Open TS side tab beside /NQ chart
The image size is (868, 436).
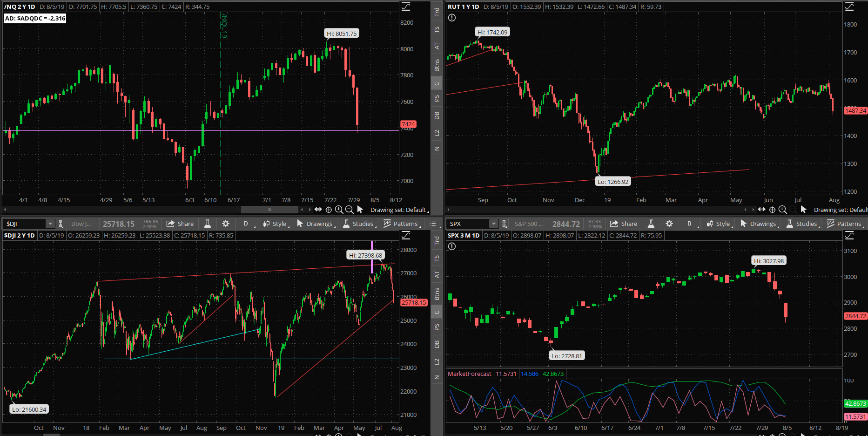tap(437, 29)
